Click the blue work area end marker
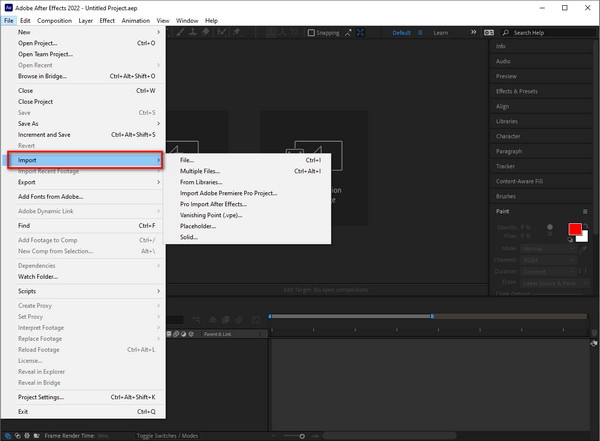The width and height of the screenshot is (600, 441). 432,316
